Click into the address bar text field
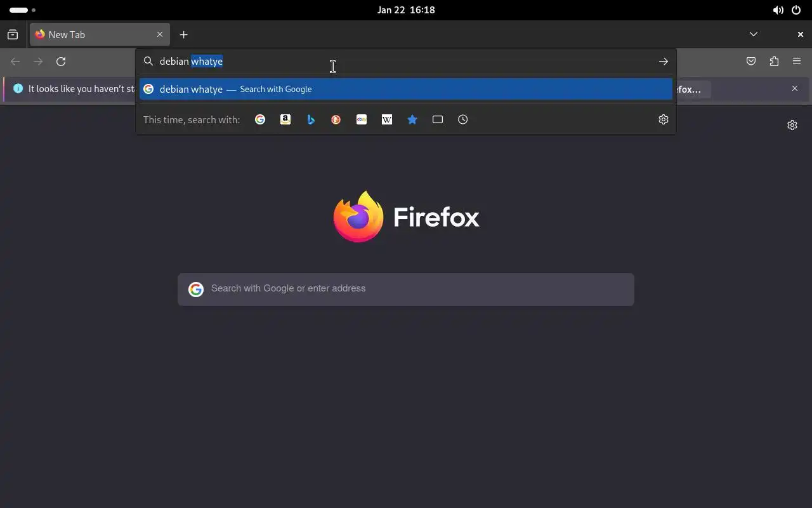Screen dimensions: 812x508 point(406,62)
